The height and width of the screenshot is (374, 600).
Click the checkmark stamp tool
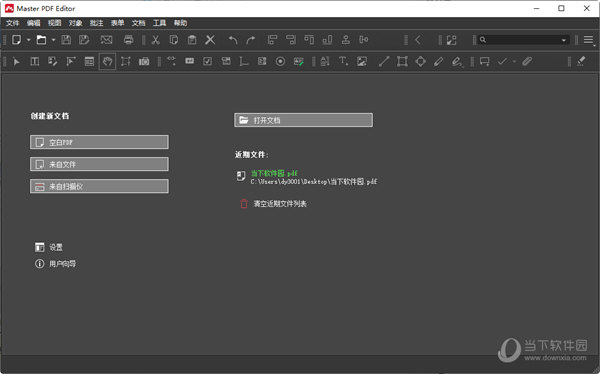[x=502, y=62]
